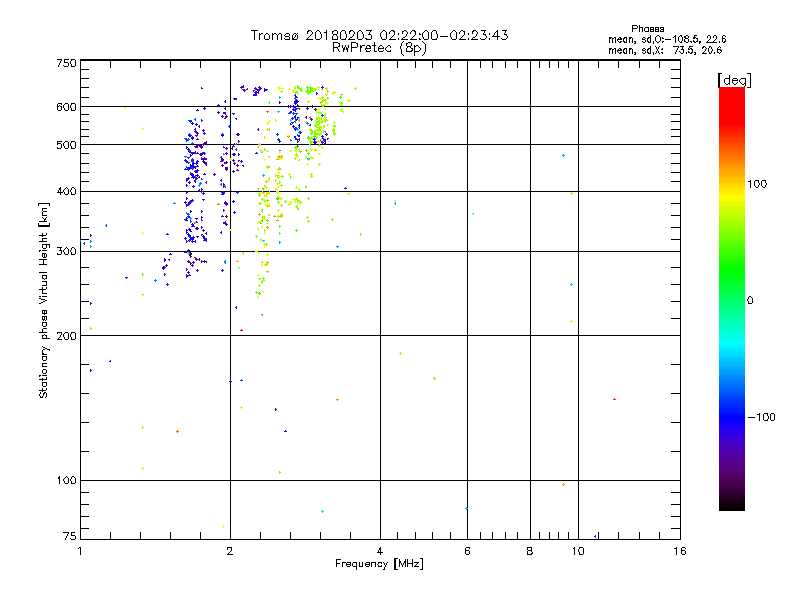Click the y-axis label 'Stationary phase Virtual Height [km]'
800x600 pixels.
tap(43, 301)
